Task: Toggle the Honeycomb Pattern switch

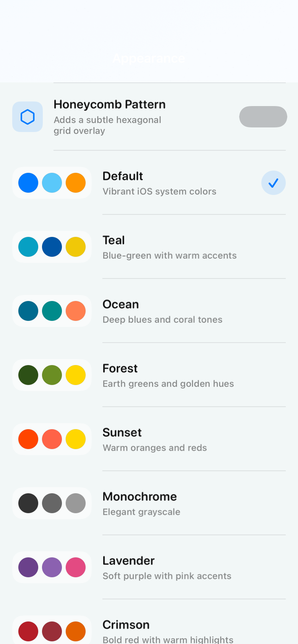Action: (x=263, y=117)
